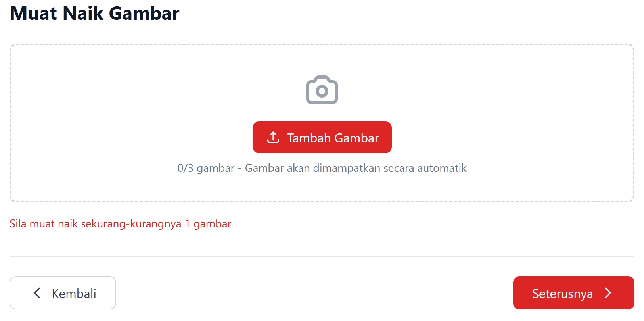
Task: Proceed with the red Seterusnya button
Action: 573,293
